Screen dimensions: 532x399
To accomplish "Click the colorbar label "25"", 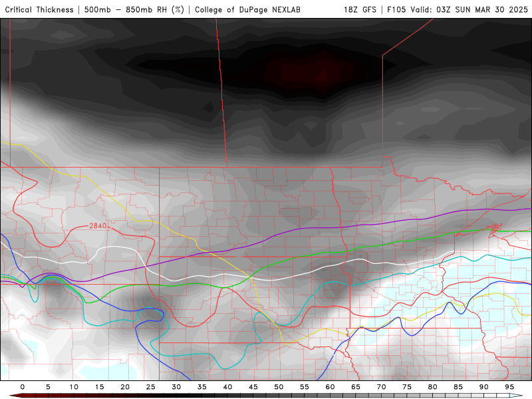I will [150, 387].
